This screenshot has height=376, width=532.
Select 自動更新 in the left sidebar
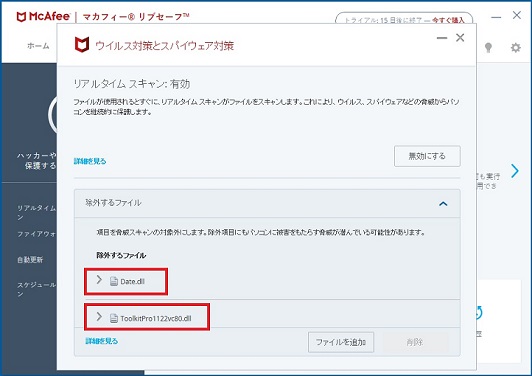[x=30, y=260]
